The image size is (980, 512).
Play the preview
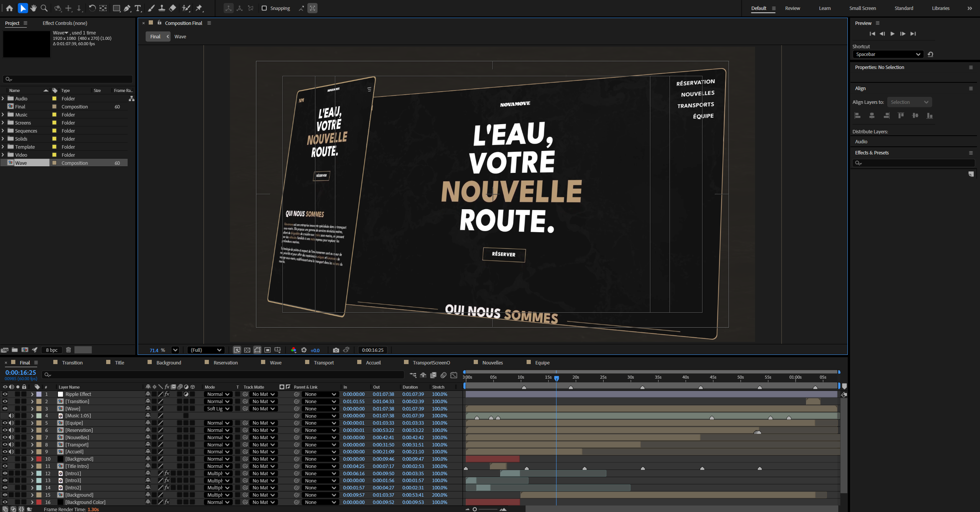pos(892,34)
